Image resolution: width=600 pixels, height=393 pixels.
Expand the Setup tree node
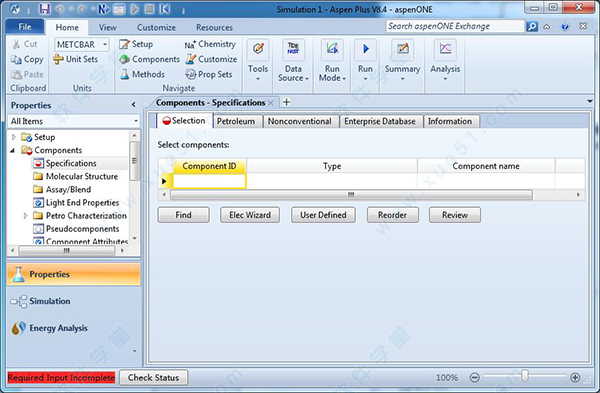pyautogui.click(x=14, y=137)
